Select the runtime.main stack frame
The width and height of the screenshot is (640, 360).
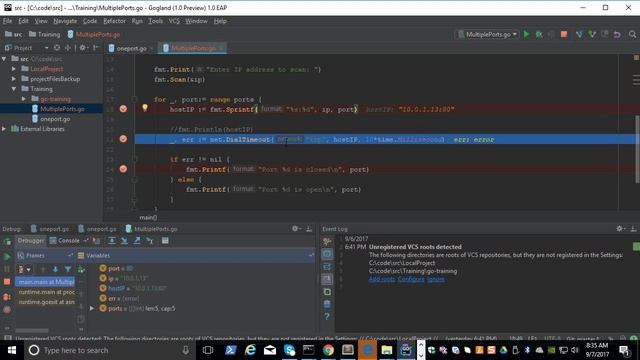point(46,292)
